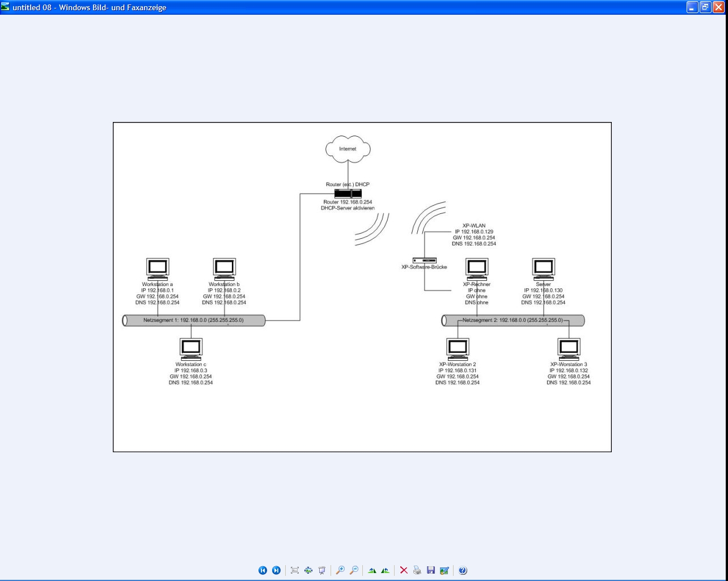728x581 pixels.
Task: Advance to the next image
Action: [x=276, y=570]
